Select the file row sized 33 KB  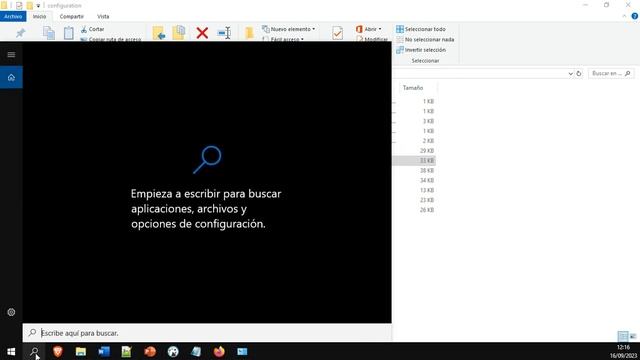pyautogui.click(x=414, y=160)
